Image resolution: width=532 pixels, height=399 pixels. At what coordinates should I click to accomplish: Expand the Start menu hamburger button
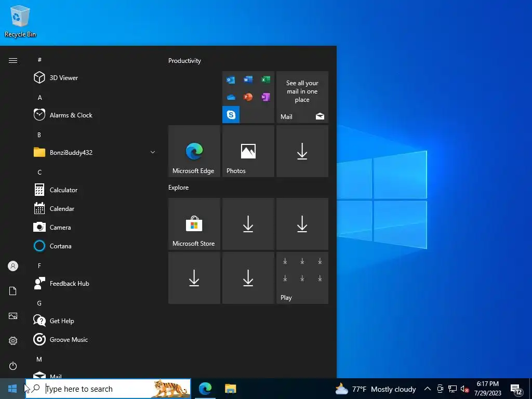pyautogui.click(x=13, y=60)
